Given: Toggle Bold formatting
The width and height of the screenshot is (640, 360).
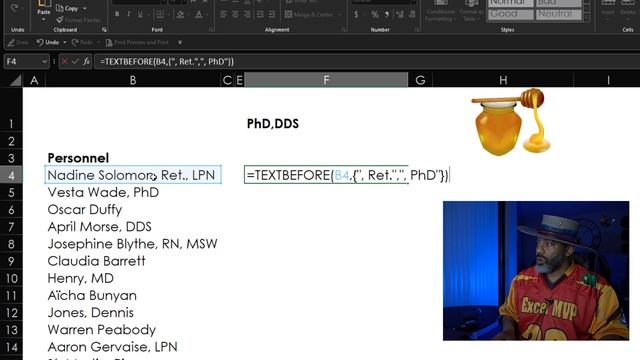Looking at the screenshot, I should pyautogui.click(x=117, y=14).
